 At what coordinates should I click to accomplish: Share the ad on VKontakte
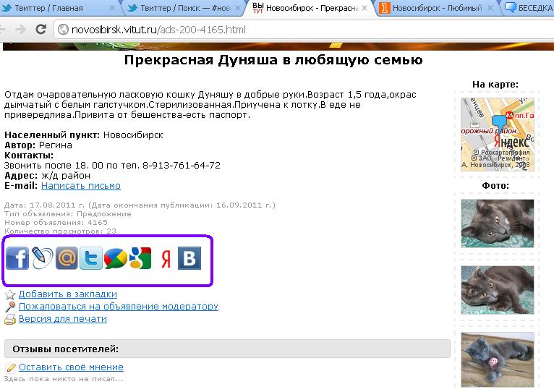189,258
